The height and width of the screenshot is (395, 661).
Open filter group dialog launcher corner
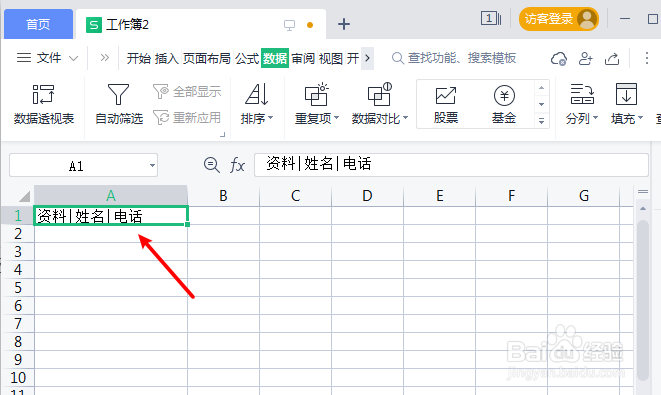[x=223, y=134]
